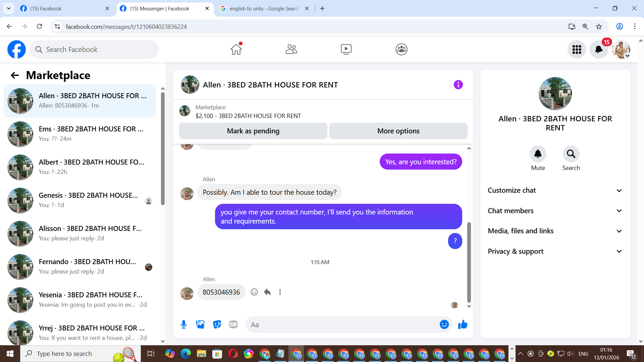Open the GIF picker

tap(233, 324)
